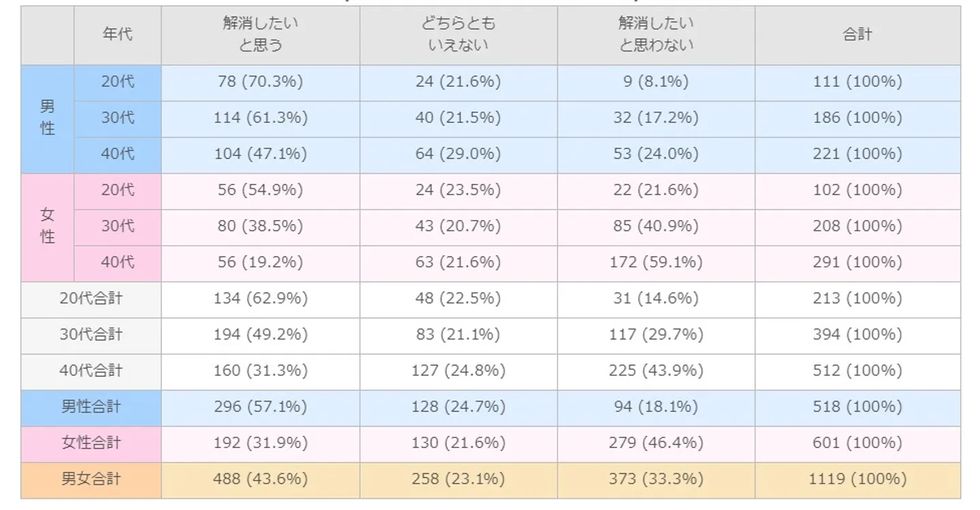980x510 pixels.
Task: Select the blue 男性 row group cell
Action: click(x=48, y=118)
